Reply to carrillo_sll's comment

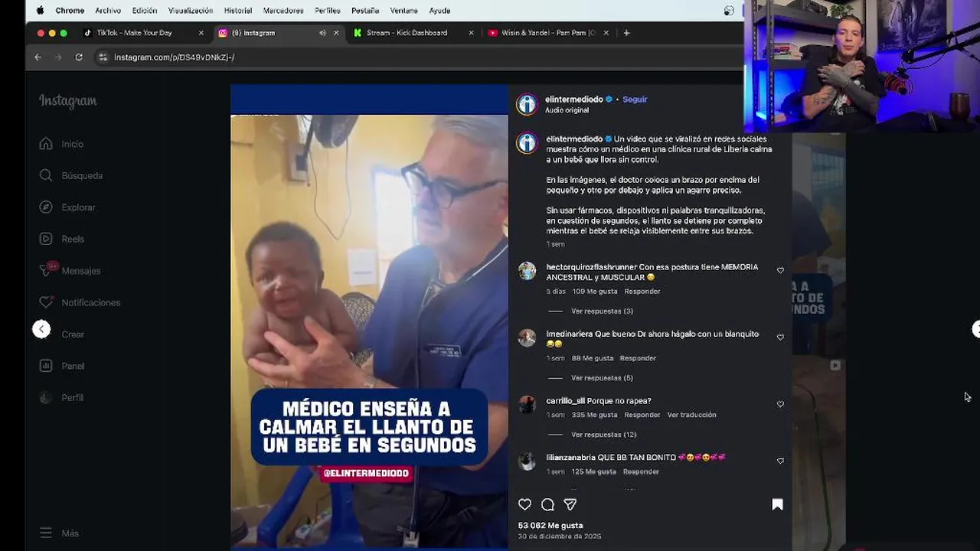click(x=642, y=415)
